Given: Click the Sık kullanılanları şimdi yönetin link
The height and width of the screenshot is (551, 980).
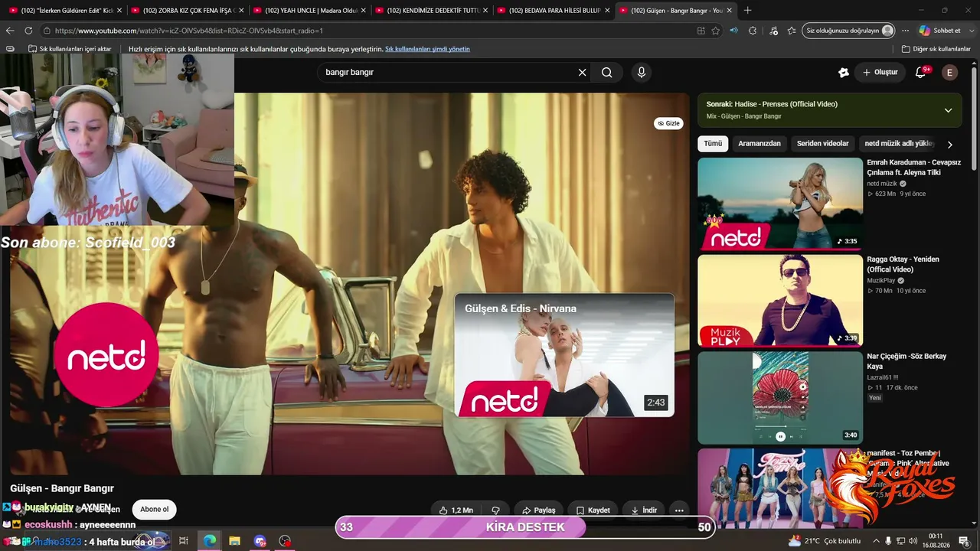Looking at the screenshot, I should pyautogui.click(x=427, y=49).
